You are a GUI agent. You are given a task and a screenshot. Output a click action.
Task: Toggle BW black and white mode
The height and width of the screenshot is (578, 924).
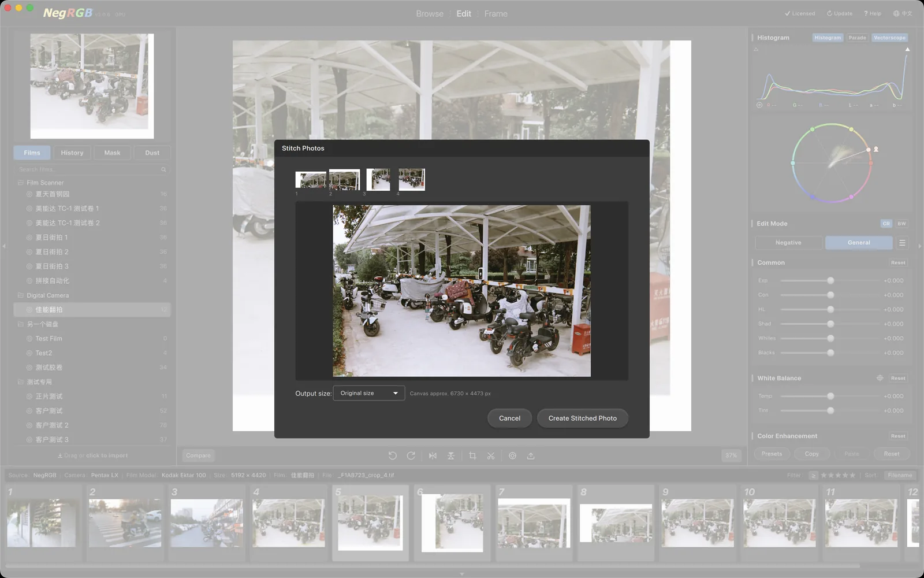click(x=901, y=224)
